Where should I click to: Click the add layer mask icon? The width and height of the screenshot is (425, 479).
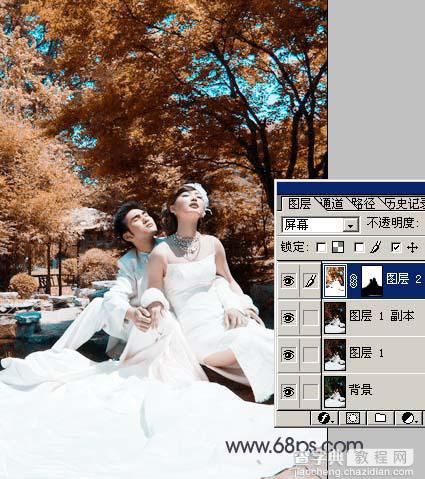point(353,418)
